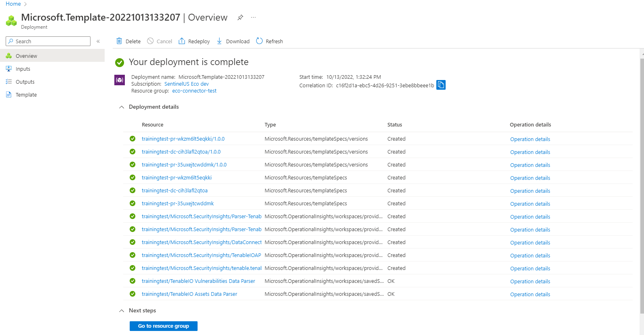Select start time 10/13/2022, 1:32:24 PM

[354, 77]
